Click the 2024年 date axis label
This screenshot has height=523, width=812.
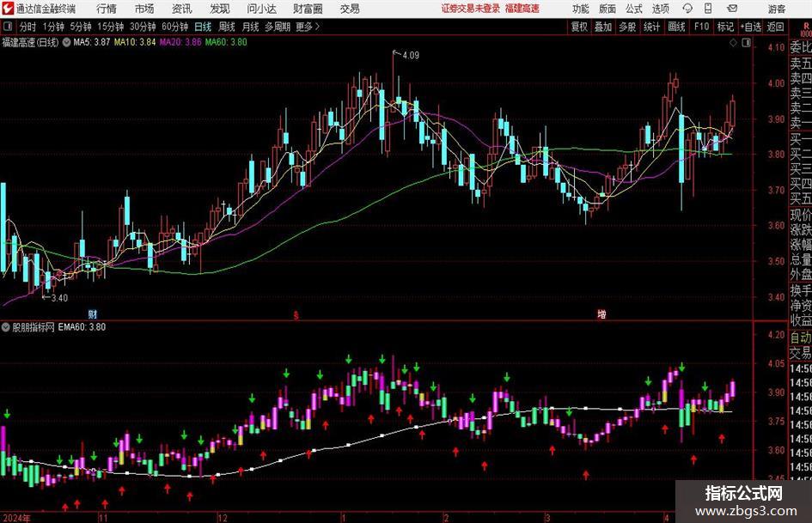(16, 518)
